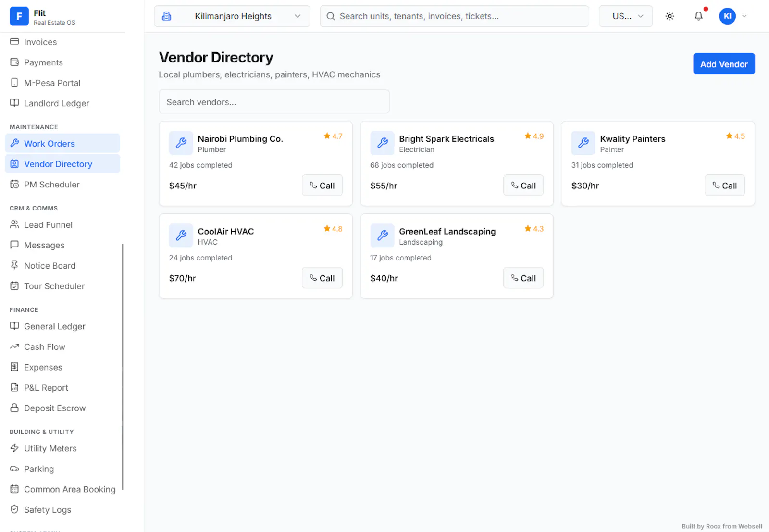
Task: Click the M-Pesa Portal phone icon
Action: [14, 83]
